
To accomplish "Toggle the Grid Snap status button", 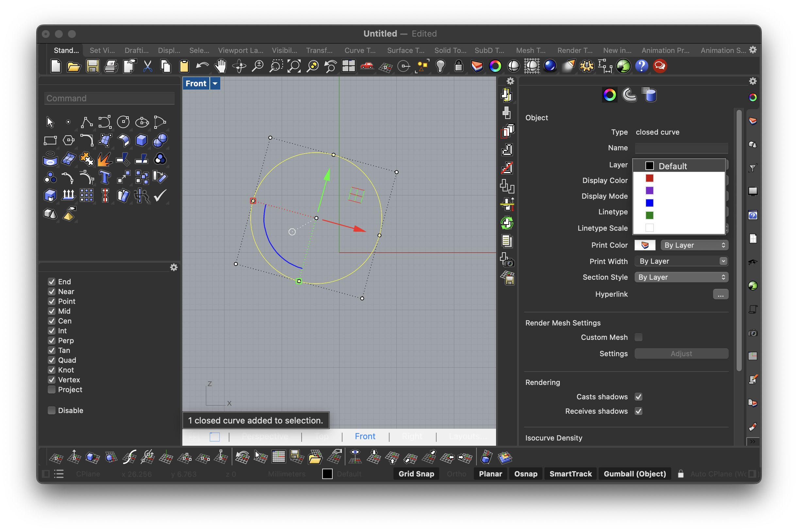I will (416, 474).
